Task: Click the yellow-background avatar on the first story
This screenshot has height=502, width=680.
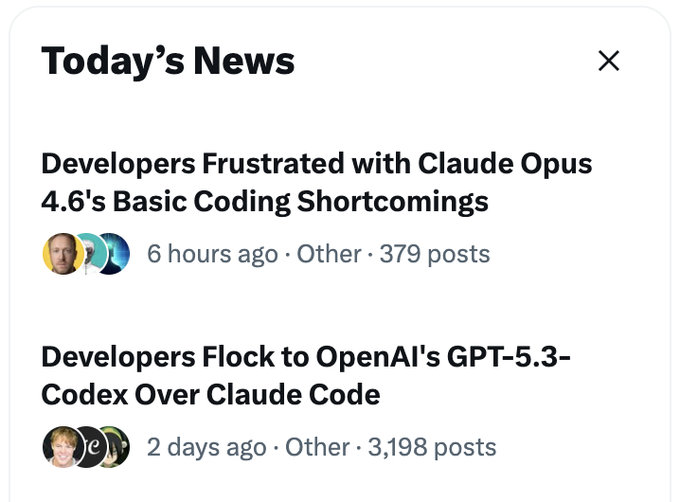Action: coord(61,254)
